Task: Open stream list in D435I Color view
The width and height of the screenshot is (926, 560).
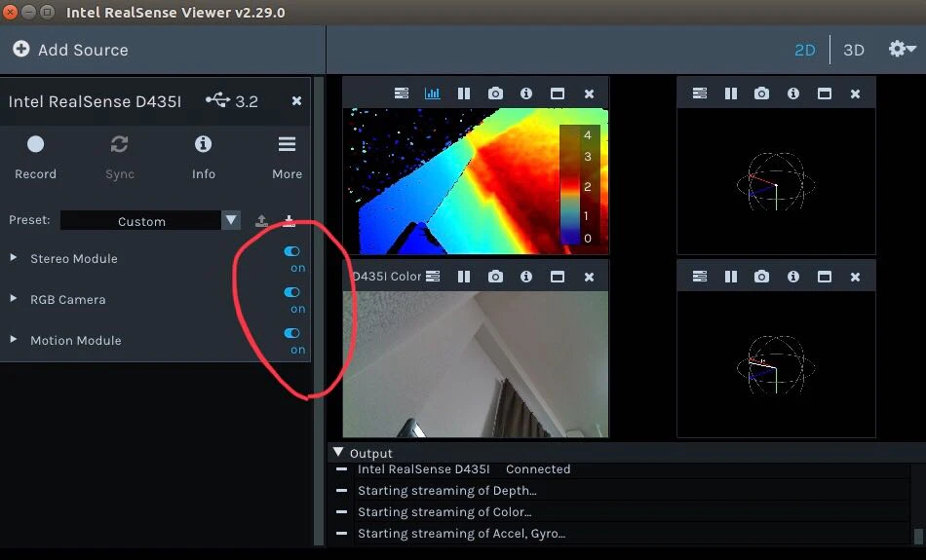Action: [x=433, y=277]
